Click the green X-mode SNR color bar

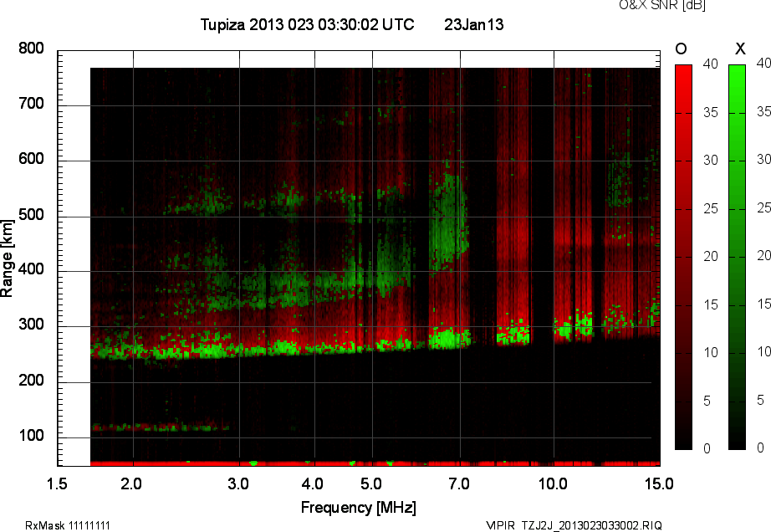click(x=737, y=257)
